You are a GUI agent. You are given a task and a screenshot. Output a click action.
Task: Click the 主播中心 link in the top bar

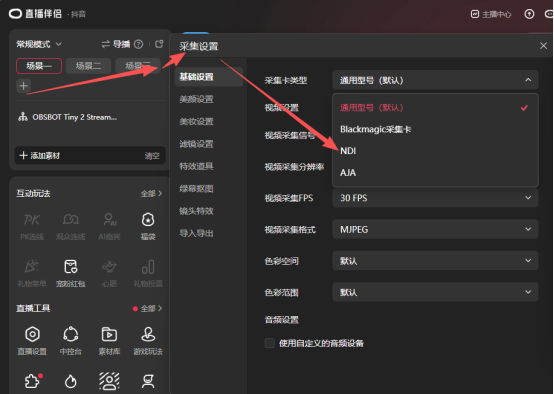pos(491,14)
